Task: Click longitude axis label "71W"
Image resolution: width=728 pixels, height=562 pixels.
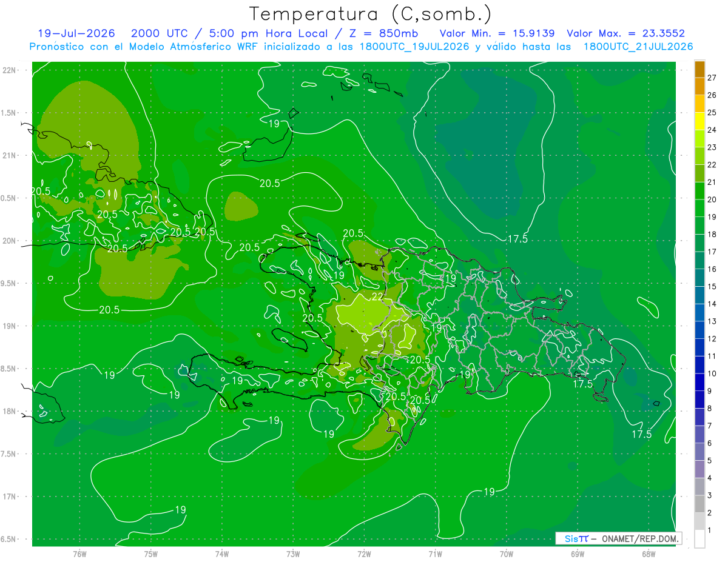Action: 435,554
